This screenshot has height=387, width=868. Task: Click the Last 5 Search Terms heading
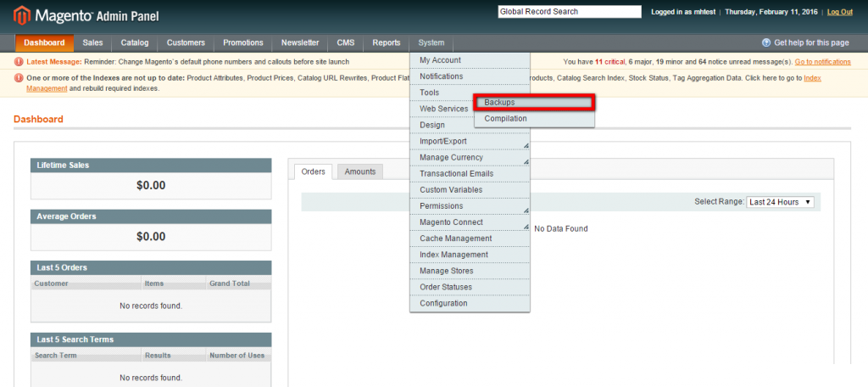tap(151, 339)
